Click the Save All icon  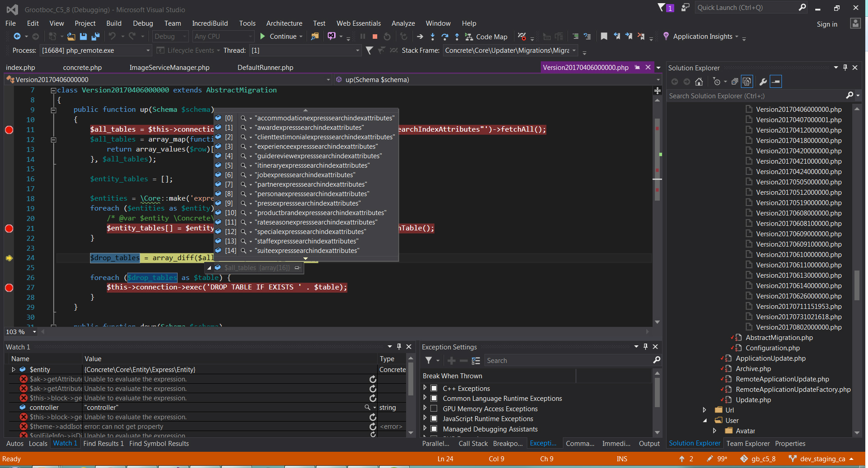95,37
